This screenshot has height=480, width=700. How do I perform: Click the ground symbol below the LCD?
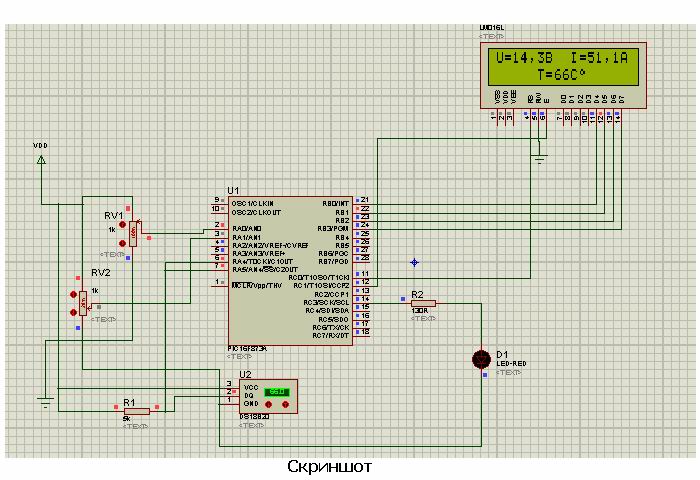point(540,158)
